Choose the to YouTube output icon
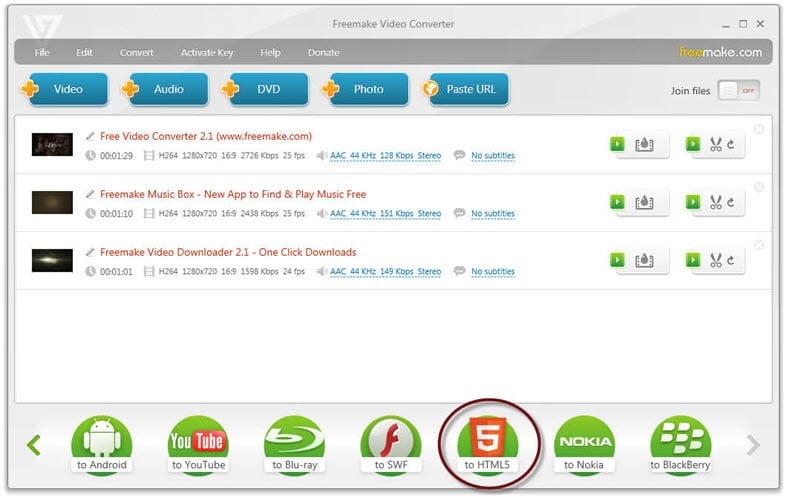Viewport: 788px width, 498px height. click(x=197, y=444)
